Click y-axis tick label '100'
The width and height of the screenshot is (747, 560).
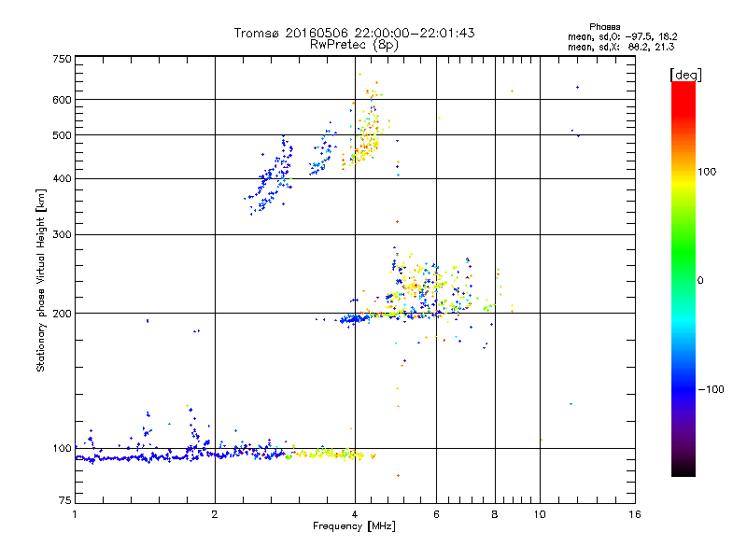coord(63,448)
